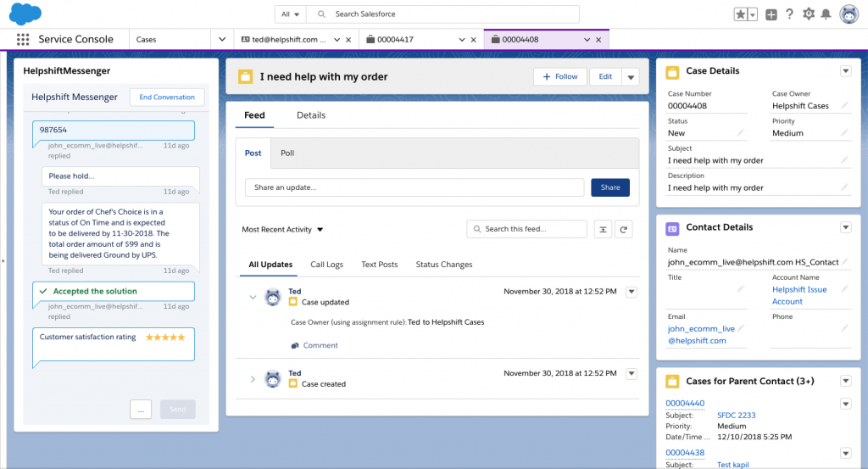Viewport: 868px width, 469px height.
Task: Click the Follow button
Action: 560,76
